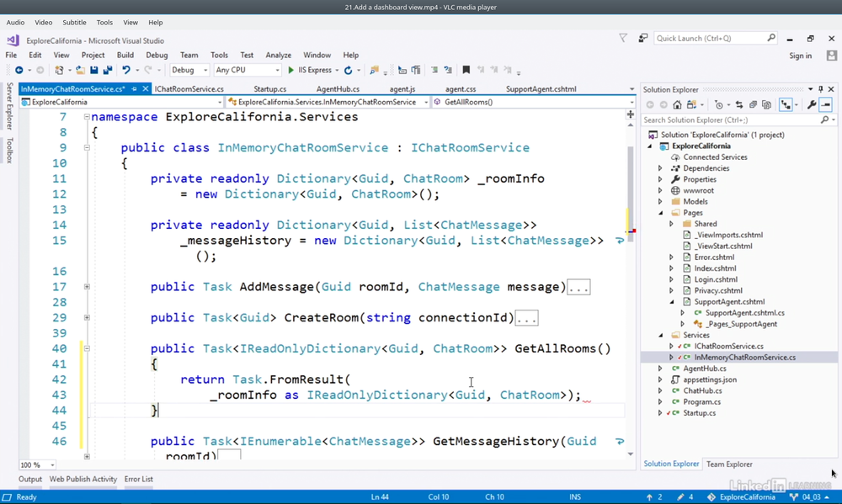Click the Open File folder icon
The width and height of the screenshot is (842, 504).
coord(80,70)
